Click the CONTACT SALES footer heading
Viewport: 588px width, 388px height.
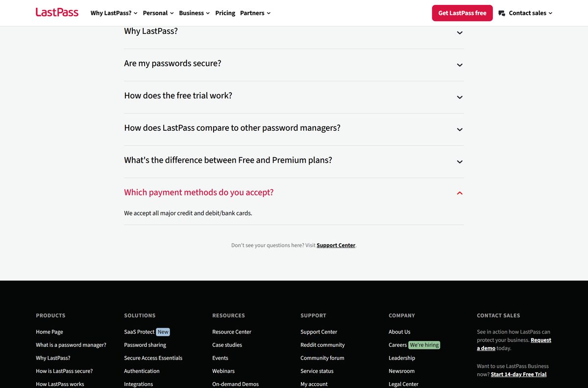point(498,315)
